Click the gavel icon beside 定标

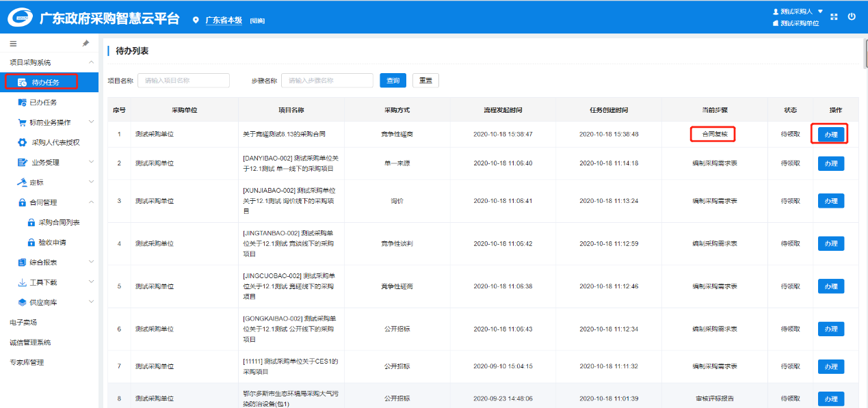point(22,182)
